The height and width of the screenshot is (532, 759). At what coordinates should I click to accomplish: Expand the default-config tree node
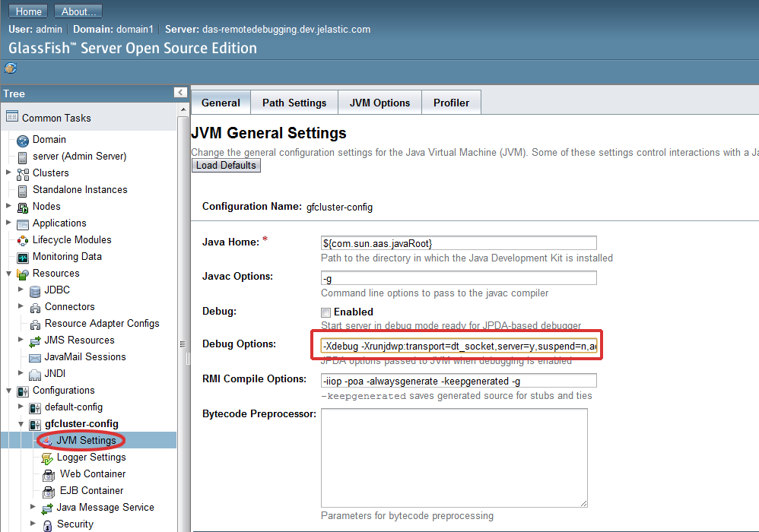[x=21, y=407]
